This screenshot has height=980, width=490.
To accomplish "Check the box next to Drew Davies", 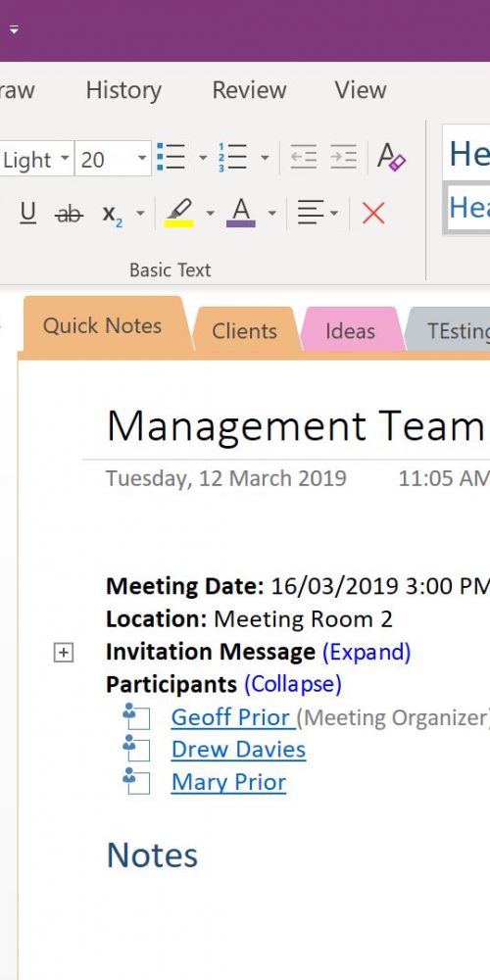I will point(139,752).
